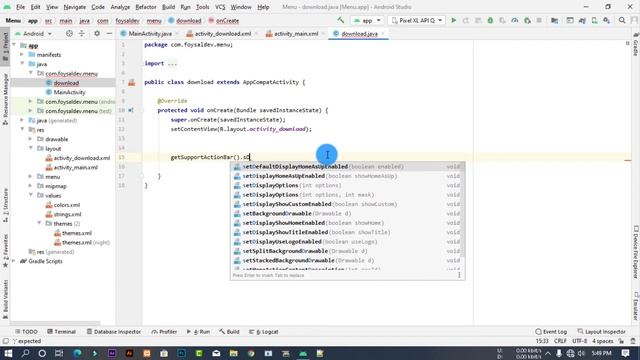
Task: Open the Profiler tool window
Action: (164, 331)
